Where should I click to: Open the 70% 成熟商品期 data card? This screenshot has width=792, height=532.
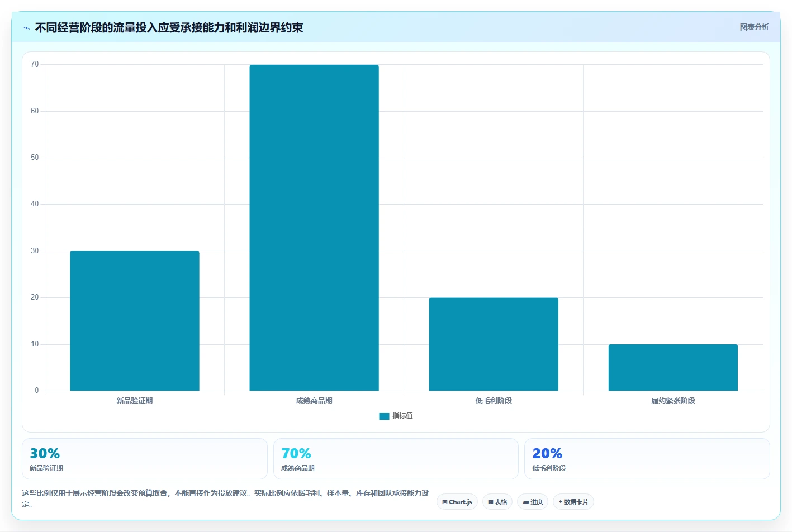coord(396,459)
